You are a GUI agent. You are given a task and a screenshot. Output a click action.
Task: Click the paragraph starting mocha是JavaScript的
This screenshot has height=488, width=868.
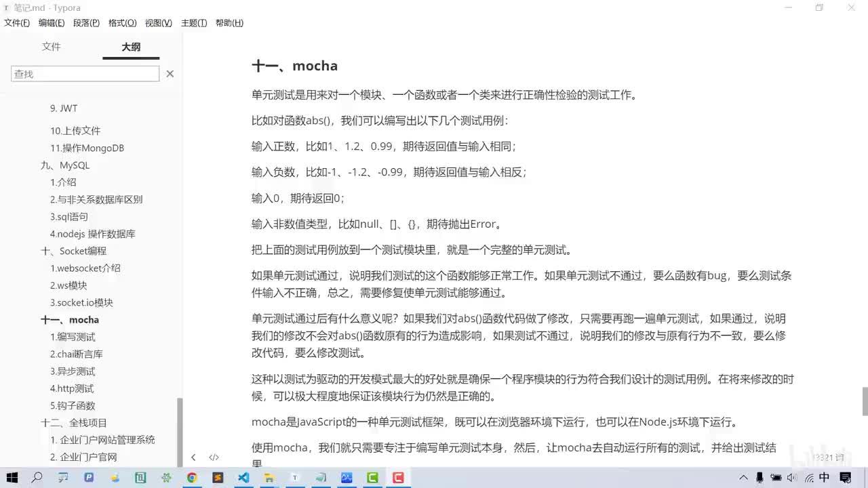(x=494, y=422)
